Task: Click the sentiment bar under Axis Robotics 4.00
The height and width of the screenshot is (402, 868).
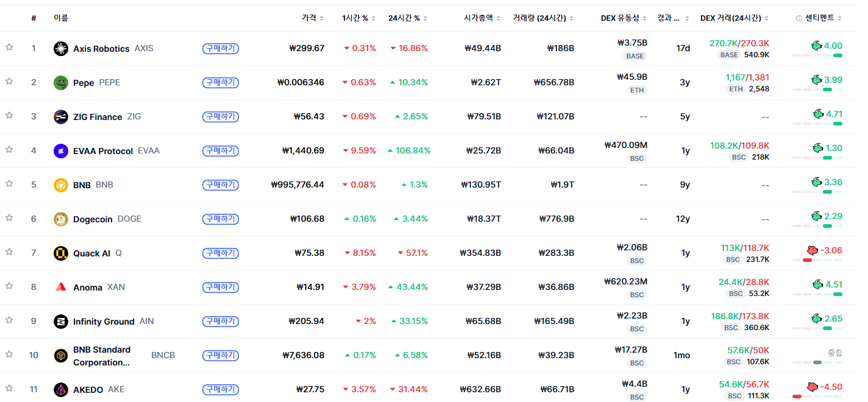Action: [817, 55]
